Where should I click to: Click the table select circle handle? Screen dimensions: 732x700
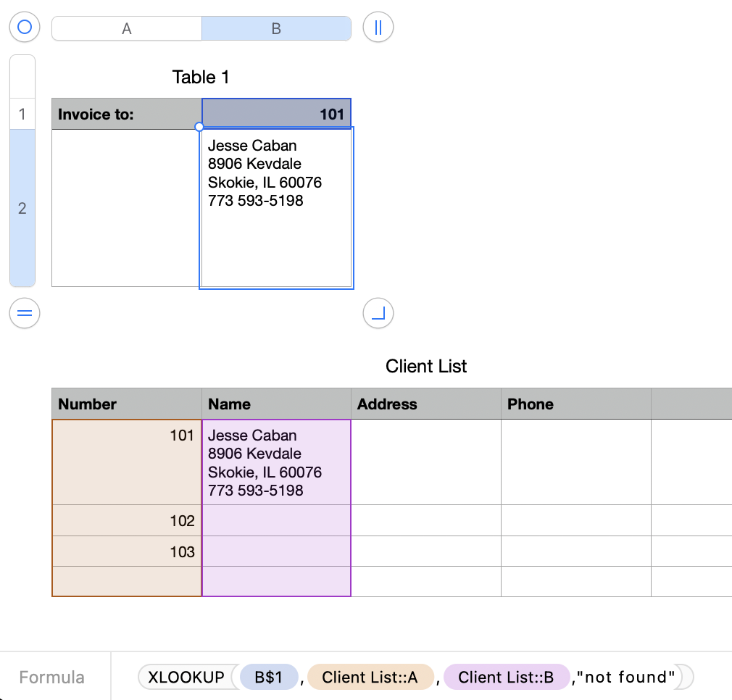point(25,28)
